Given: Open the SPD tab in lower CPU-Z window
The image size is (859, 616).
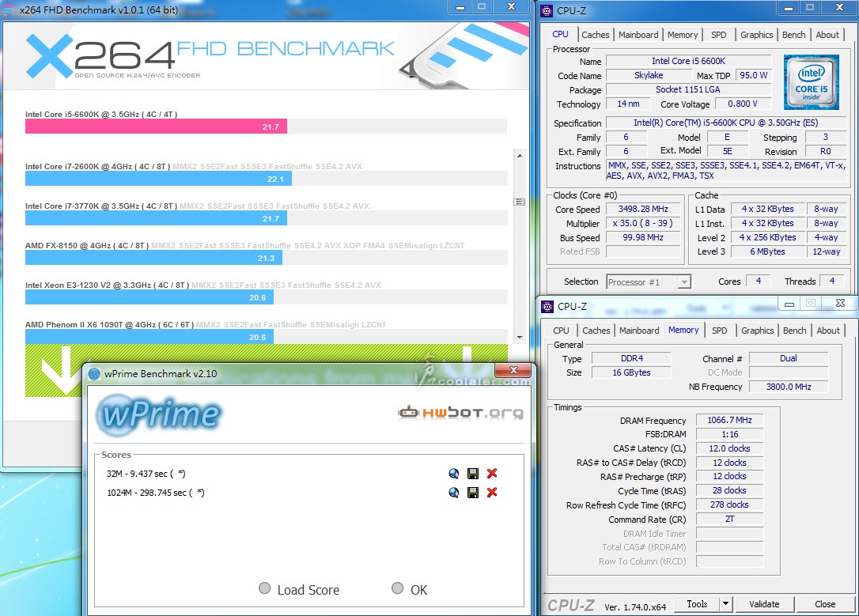Looking at the screenshot, I should click(x=719, y=331).
